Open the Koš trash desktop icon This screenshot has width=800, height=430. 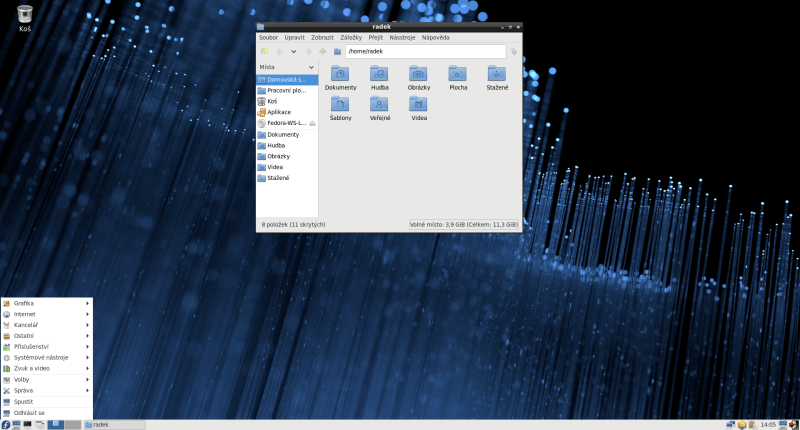click(x=25, y=13)
